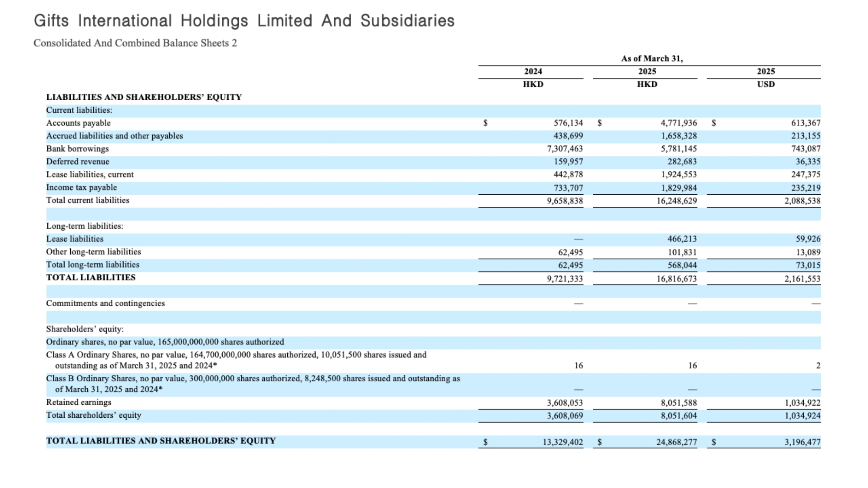This screenshot has width=868, height=488.
Task: Click Class B Ordinary Shares description
Action: click(x=253, y=384)
